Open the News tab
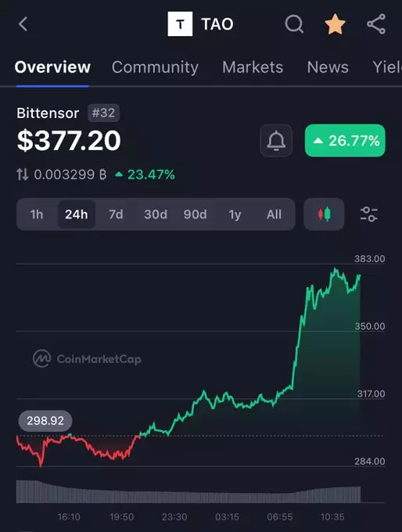Image resolution: width=402 pixels, height=532 pixels. (328, 66)
